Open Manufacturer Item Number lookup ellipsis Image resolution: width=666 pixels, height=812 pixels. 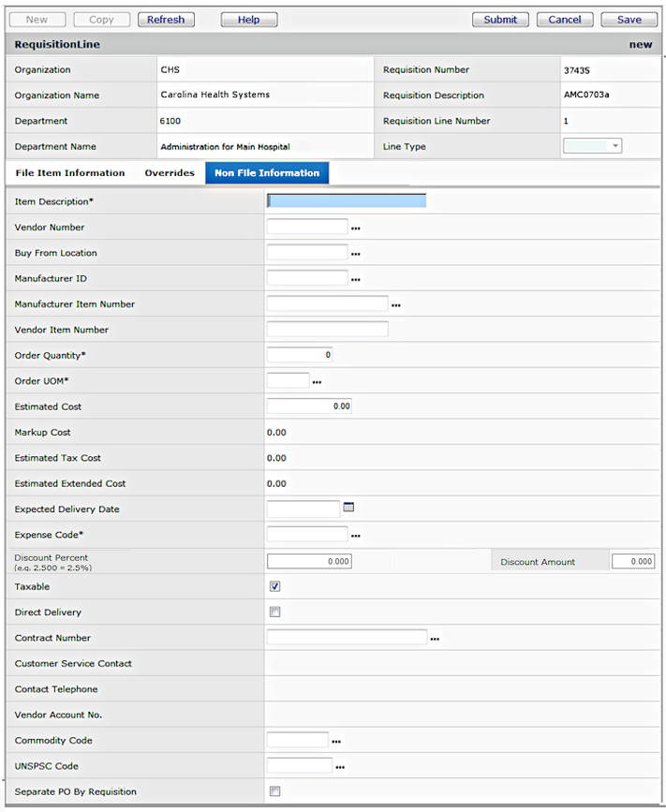[x=395, y=305]
